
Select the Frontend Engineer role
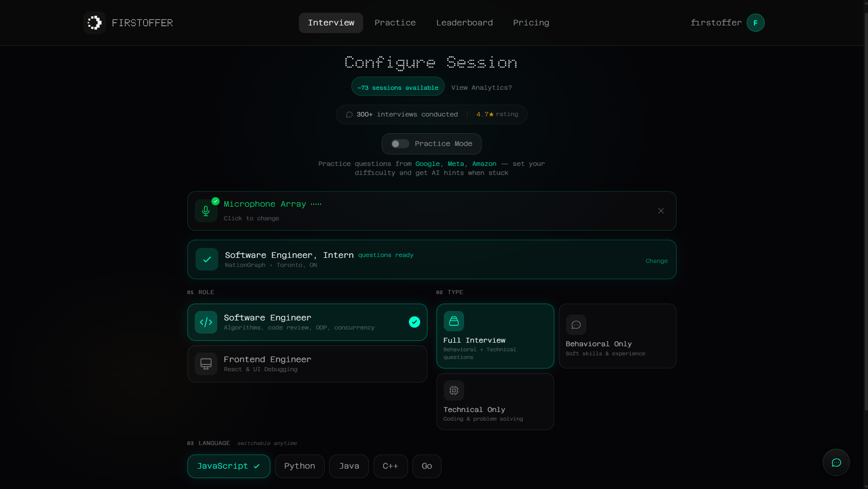coord(307,363)
